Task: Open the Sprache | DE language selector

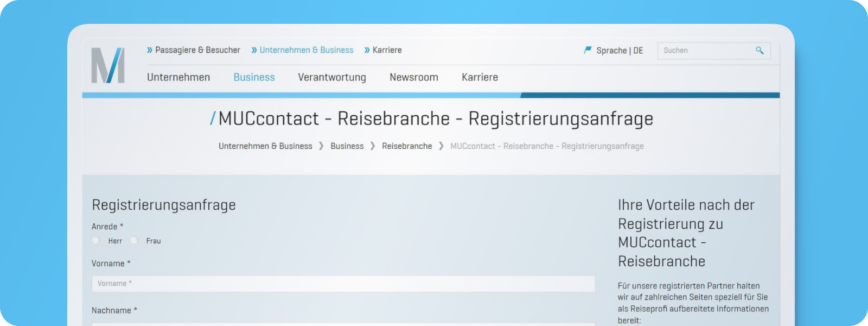Action: [620, 51]
